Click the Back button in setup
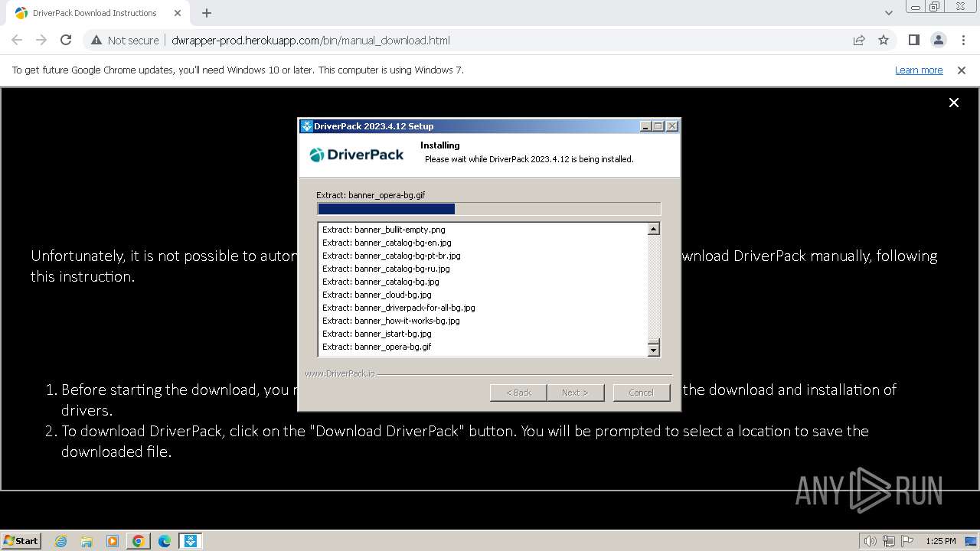 [518, 393]
